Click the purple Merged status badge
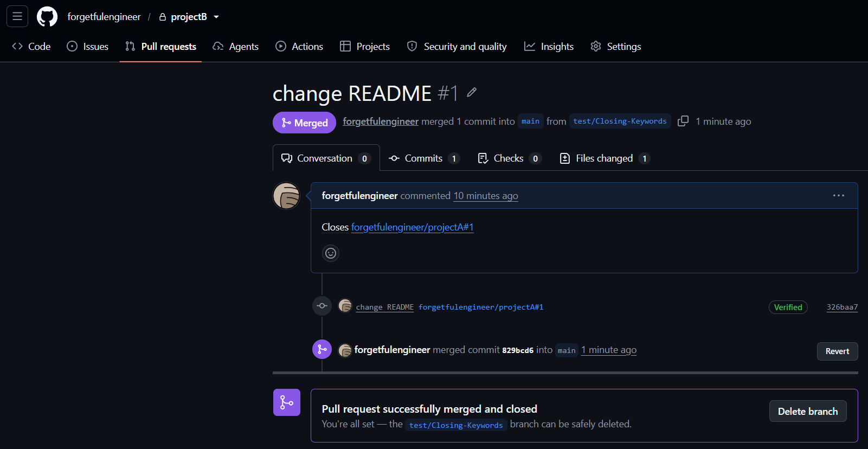The height and width of the screenshot is (449, 868). point(304,123)
